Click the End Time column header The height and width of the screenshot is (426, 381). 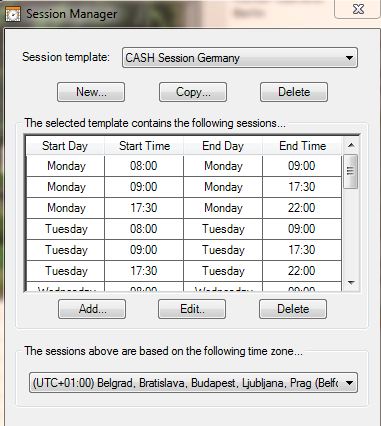302,146
